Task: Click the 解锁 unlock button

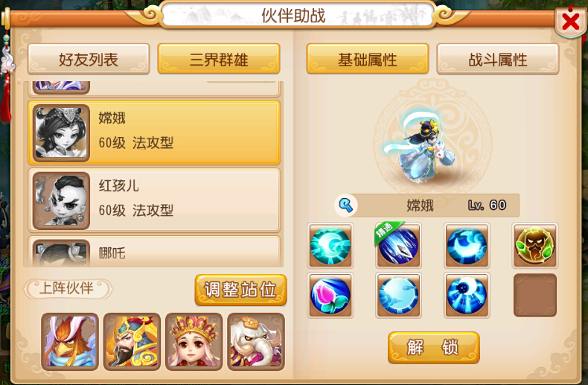Action: tap(433, 348)
